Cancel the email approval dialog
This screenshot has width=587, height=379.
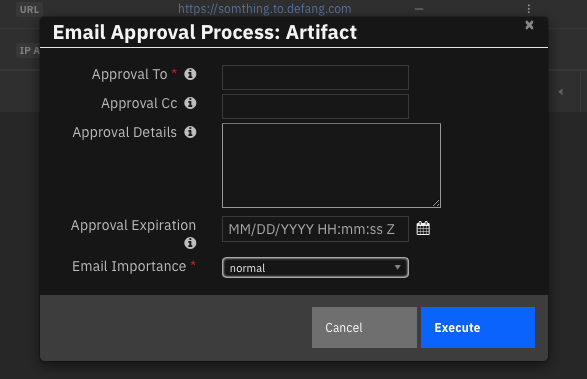pyautogui.click(x=364, y=328)
